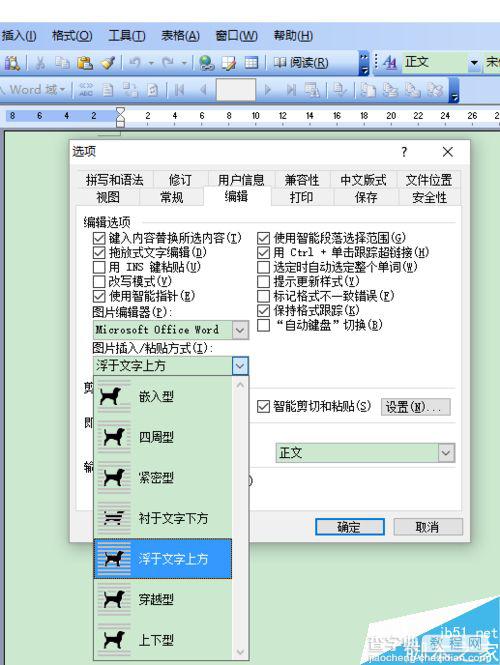Click the embedded style 嵌入型 dog icon
The height and width of the screenshot is (665, 500).
coord(114,397)
